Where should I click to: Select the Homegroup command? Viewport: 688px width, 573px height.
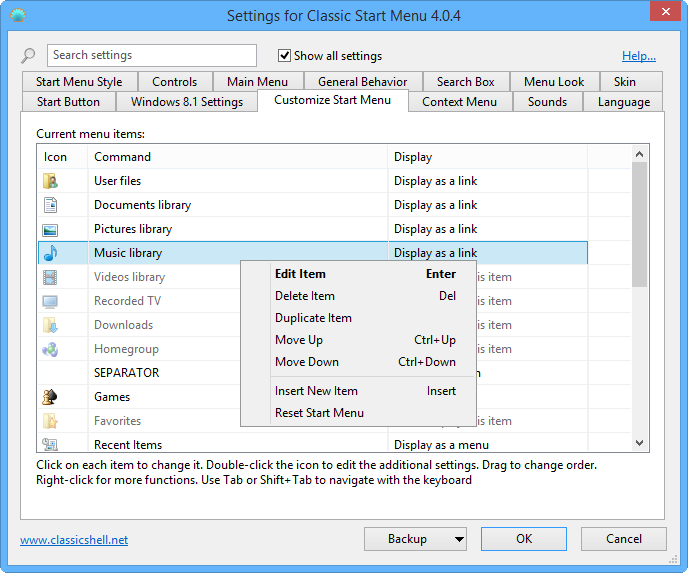point(126,349)
